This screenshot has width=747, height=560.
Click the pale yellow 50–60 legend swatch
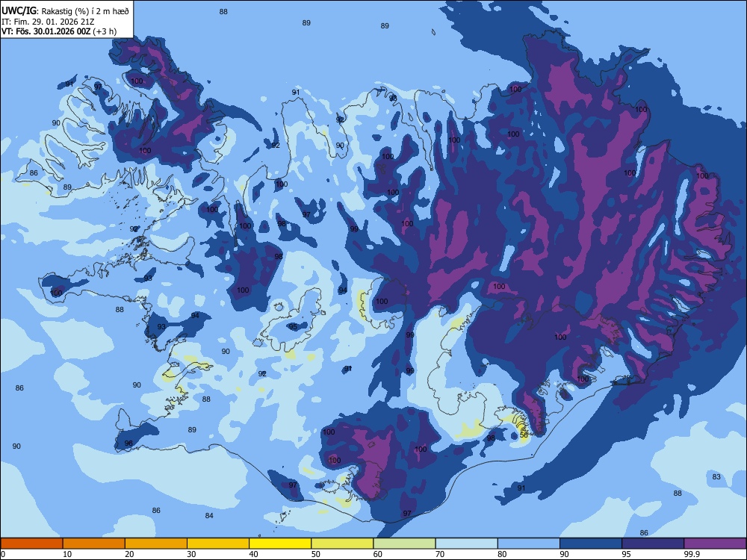point(342,544)
